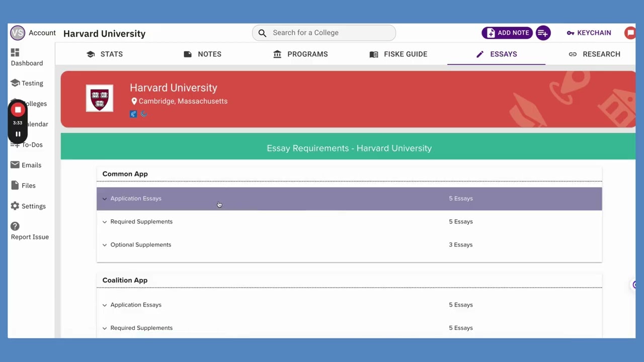Screen dimensions: 644x362
Task: Click the Search for a College field
Action: [324, 33]
